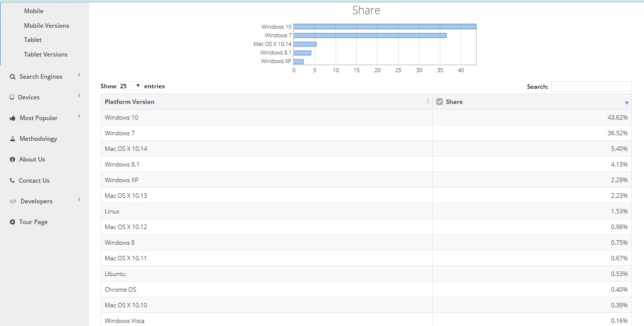
Task: Click the 1.53% share value
Action: pyautogui.click(x=619, y=211)
